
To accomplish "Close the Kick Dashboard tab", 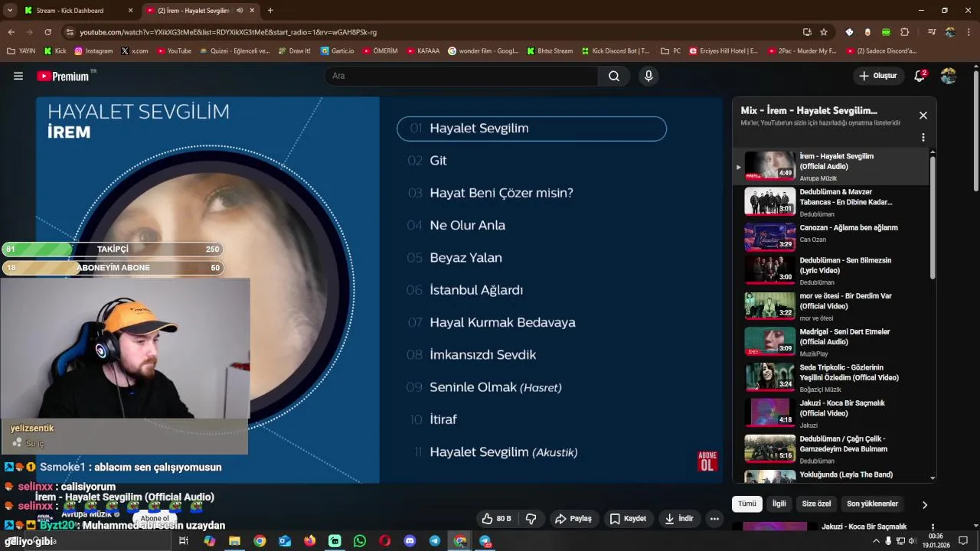I will (130, 11).
